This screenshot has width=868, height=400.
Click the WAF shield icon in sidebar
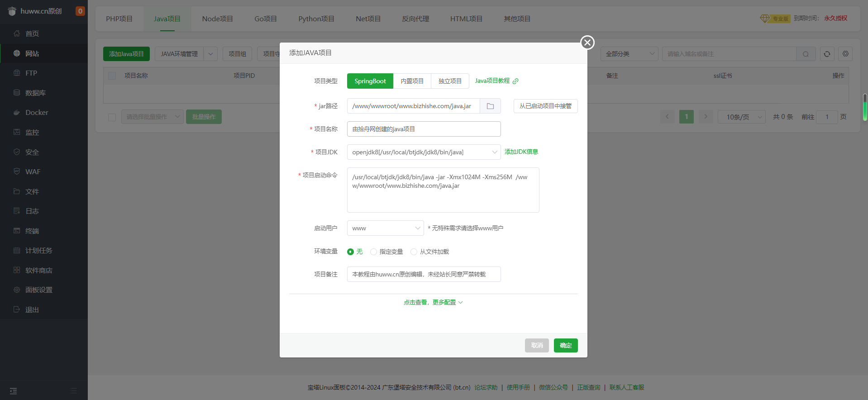17,171
